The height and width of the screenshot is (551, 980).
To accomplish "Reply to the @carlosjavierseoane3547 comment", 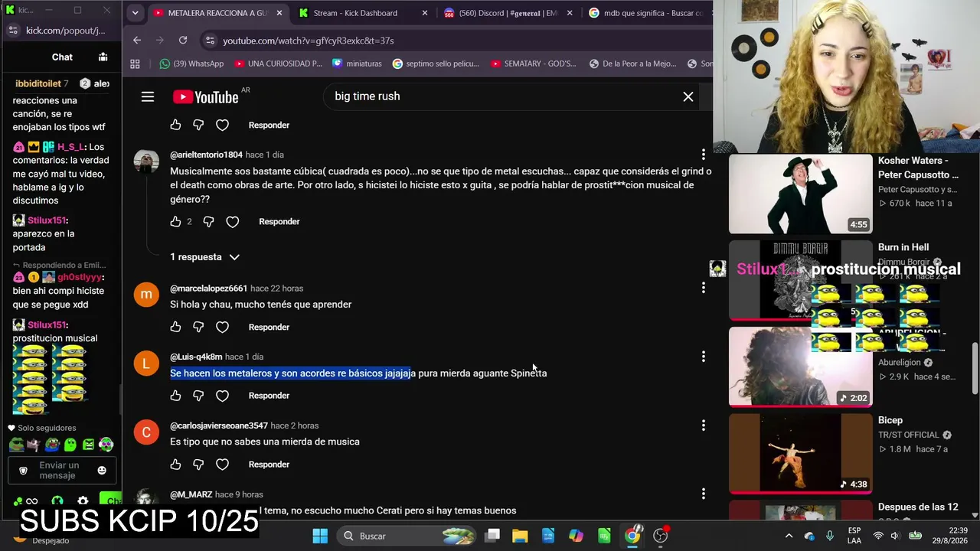I will click(269, 465).
